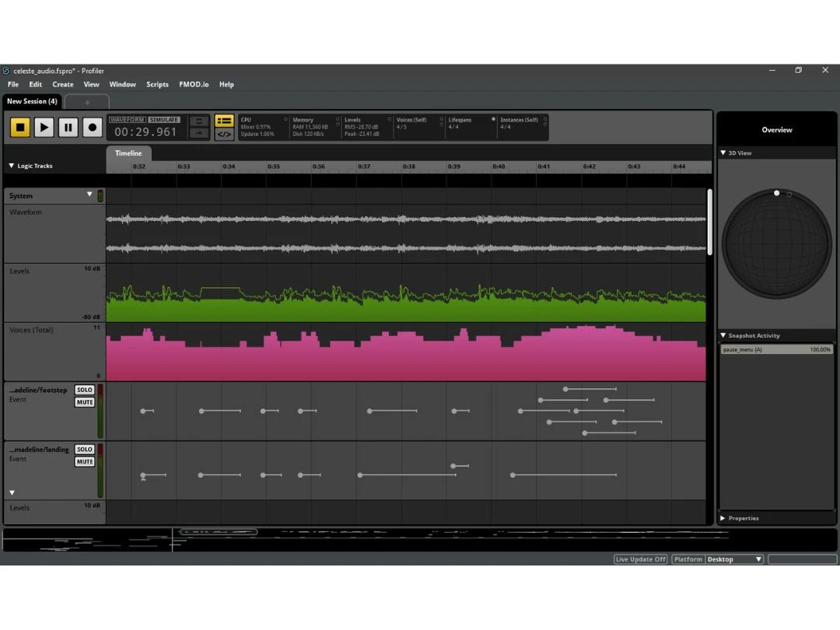This screenshot has width=840, height=630.
Task: Add a new session tab with plus
Action: click(87, 102)
